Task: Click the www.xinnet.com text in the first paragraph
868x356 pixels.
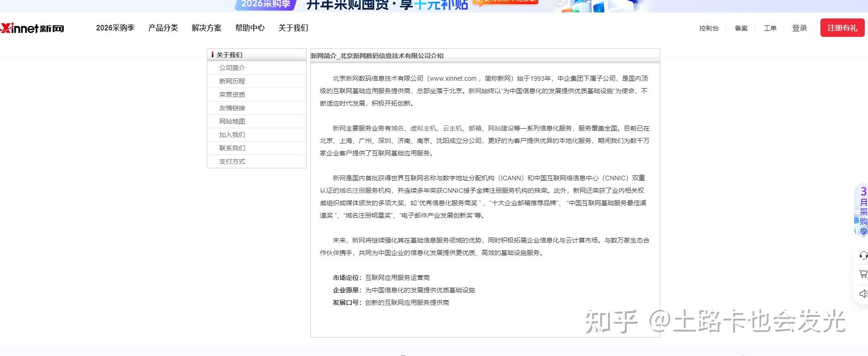Action: tap(452, 78)
